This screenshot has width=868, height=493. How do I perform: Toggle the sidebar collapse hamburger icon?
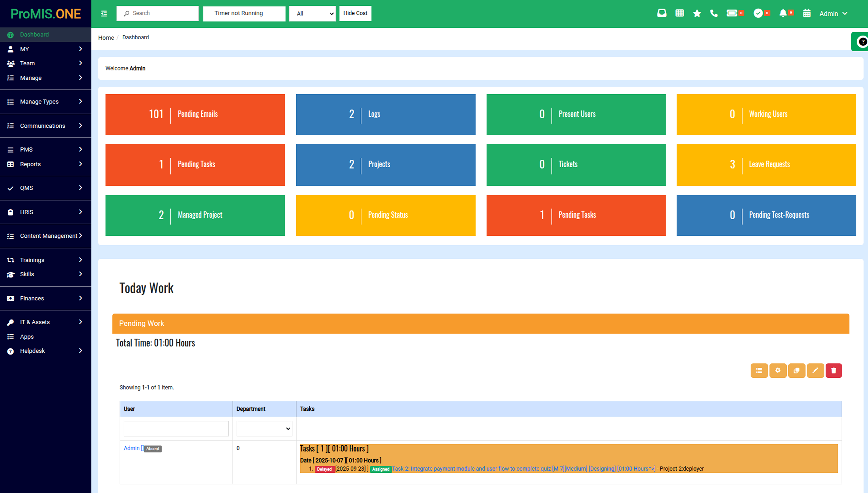104,13
